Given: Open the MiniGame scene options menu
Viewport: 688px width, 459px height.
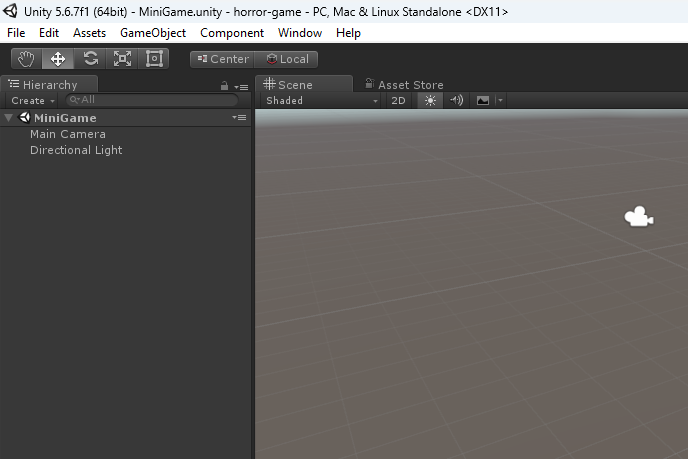Looking at the screenshot, I should coord(239,117).
